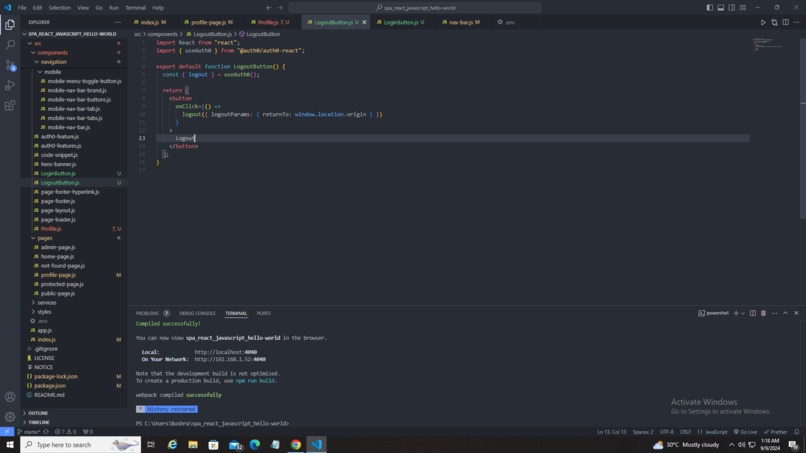Open terminal launch profile dropdown arrow
This screenshot has width=806, height=453.
pos(743,313)
